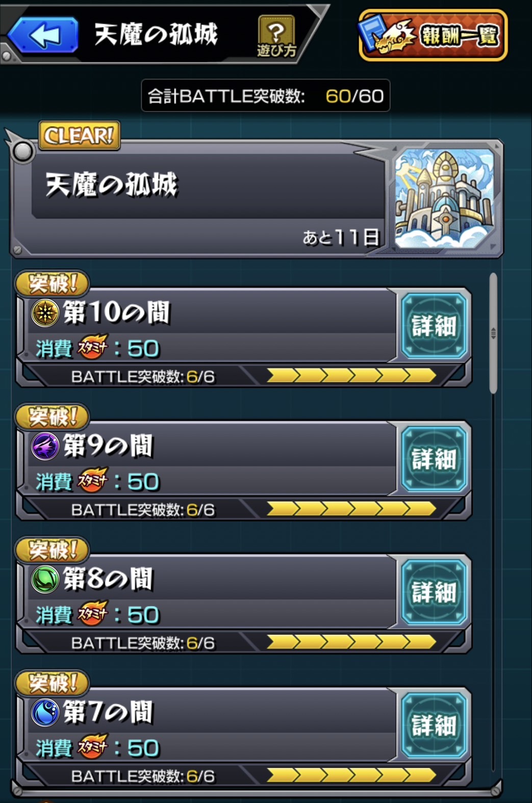Open 詳細 for 第7の間
532x803 pixels.
coord(434,725)
